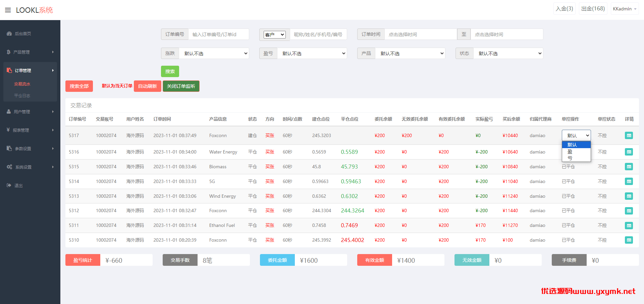Open the 入金(3) notification button
The image size is (644, 304).
(565, 9)
